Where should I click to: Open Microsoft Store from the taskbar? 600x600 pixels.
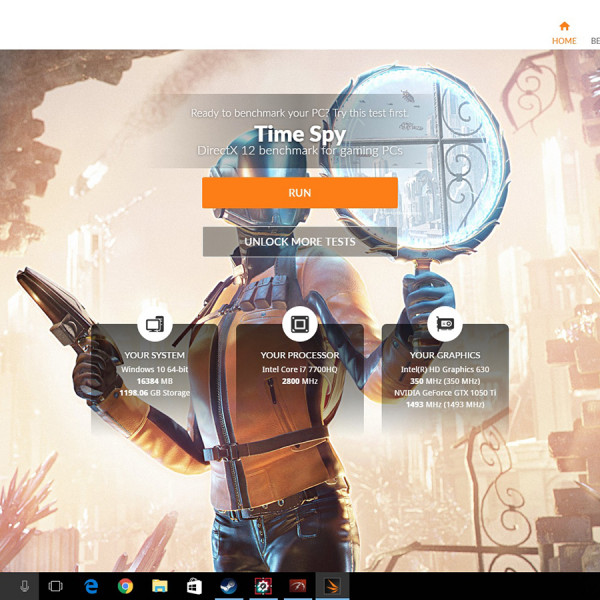pos(194,586)
